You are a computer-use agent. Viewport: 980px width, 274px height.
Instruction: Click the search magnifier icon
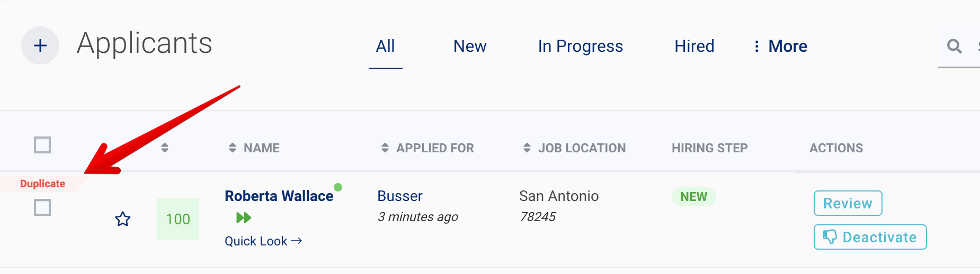pos(954,47)
